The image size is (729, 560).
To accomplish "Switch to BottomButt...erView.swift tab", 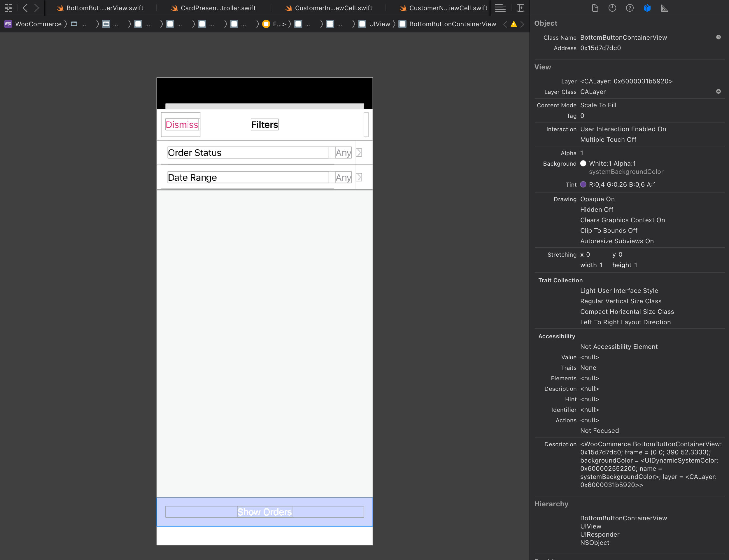I will (x=104, y=8).
